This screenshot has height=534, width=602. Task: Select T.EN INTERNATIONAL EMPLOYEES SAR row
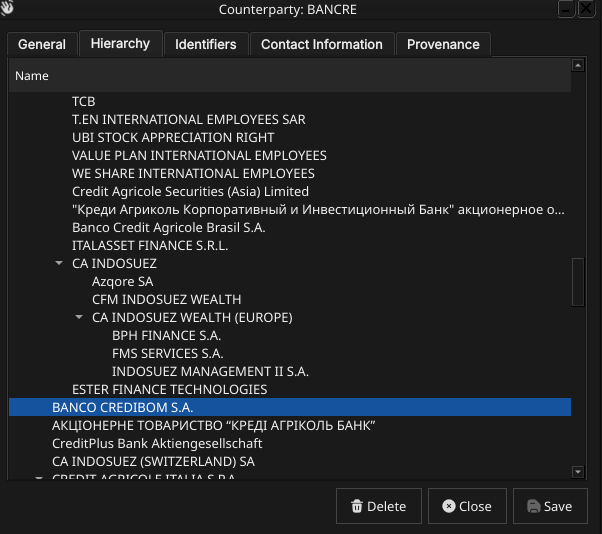tap(290, 119)
